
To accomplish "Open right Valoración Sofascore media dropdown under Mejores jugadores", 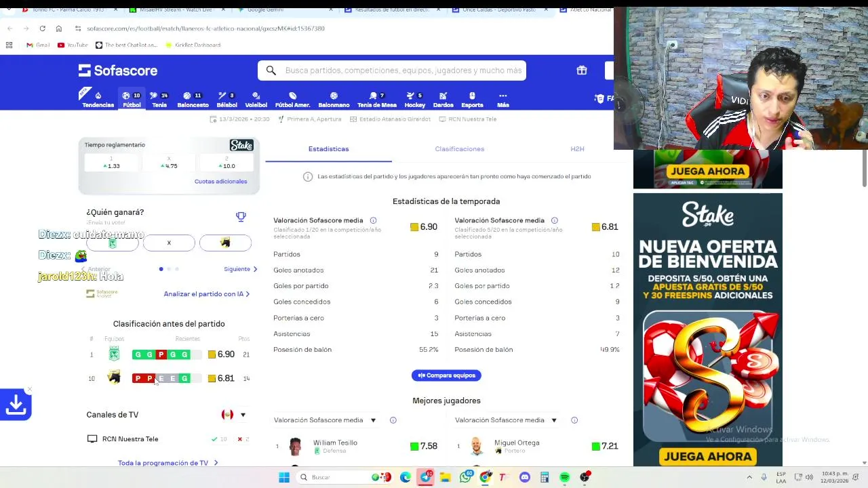I will pos(506,420).
